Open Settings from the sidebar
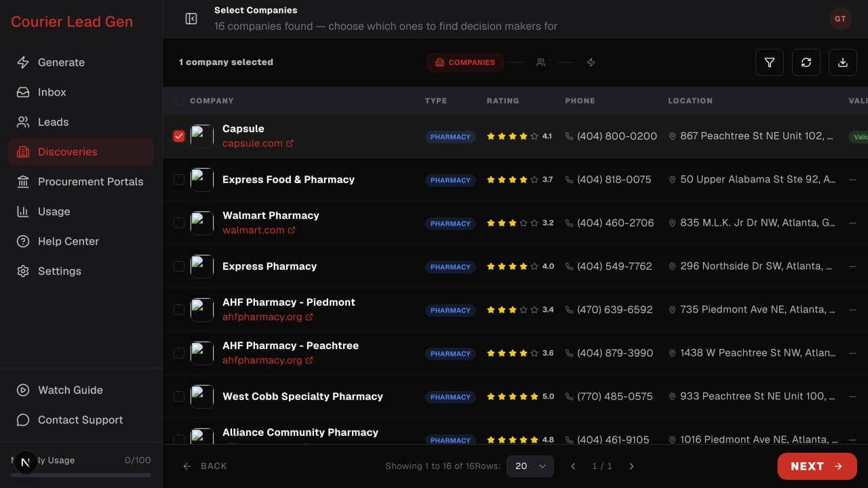The height and width of the screenshot is (488, 868). coord(81,271)
